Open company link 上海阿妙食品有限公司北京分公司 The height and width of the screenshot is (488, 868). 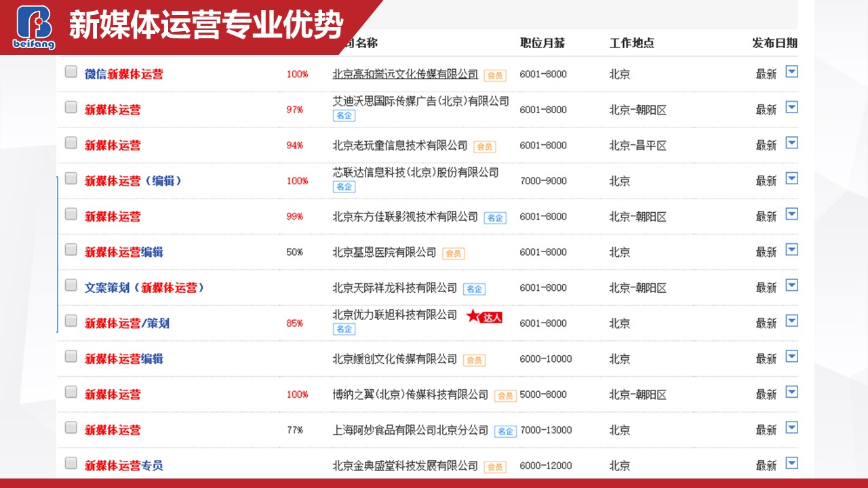410,430
